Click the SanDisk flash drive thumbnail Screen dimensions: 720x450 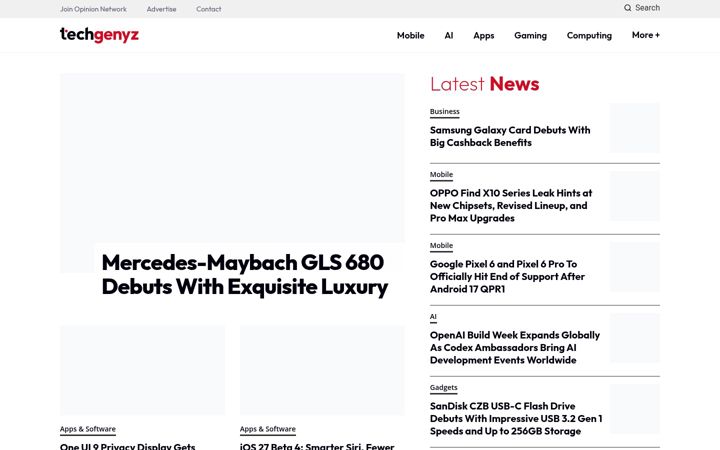point(635,409)
